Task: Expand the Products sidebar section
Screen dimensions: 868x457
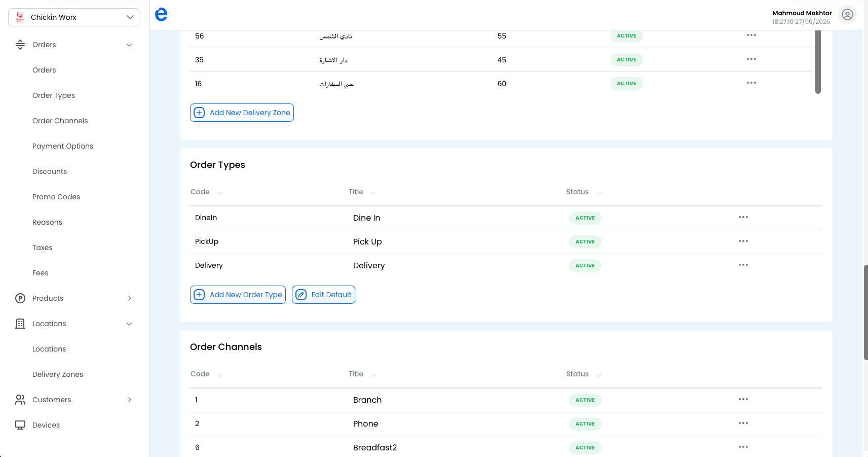Action: tap(129, 298)
